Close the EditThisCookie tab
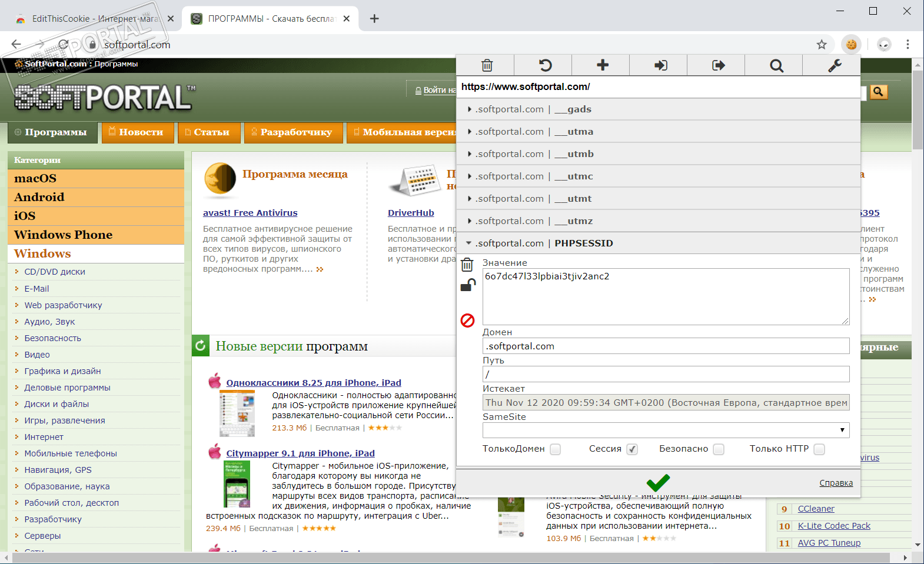 coord(171,19)
